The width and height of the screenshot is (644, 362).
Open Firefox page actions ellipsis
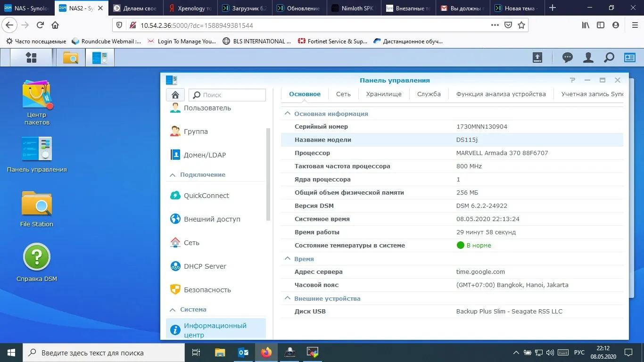495,25
